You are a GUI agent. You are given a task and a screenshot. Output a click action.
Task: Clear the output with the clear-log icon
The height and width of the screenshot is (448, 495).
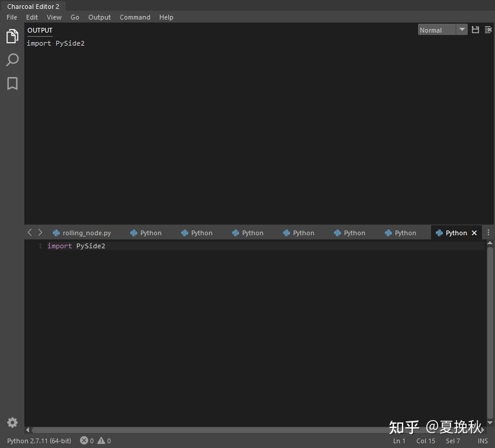tap(488, 30)
